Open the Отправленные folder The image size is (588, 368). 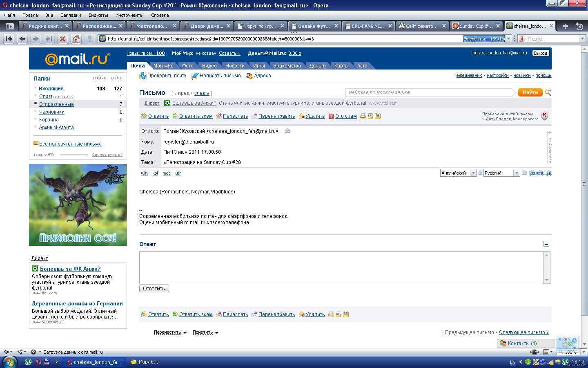click(x=56, y=104)
